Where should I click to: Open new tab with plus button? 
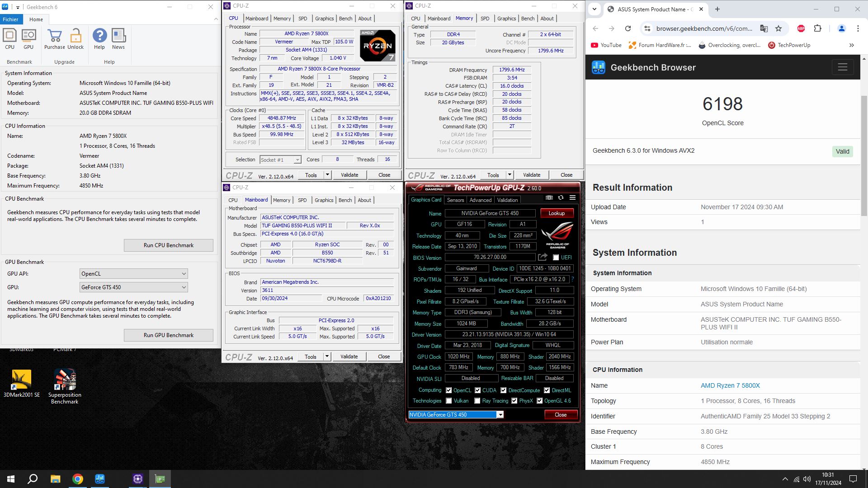coord(717,9)
